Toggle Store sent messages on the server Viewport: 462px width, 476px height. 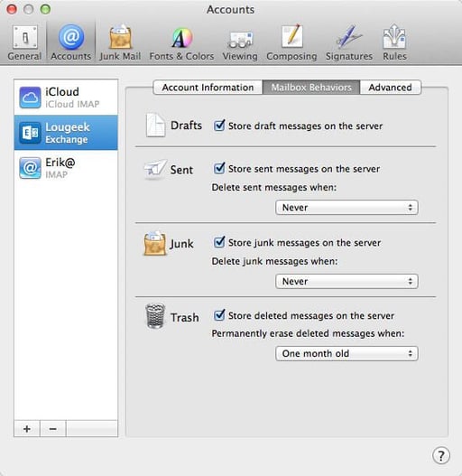click(219, 168)
